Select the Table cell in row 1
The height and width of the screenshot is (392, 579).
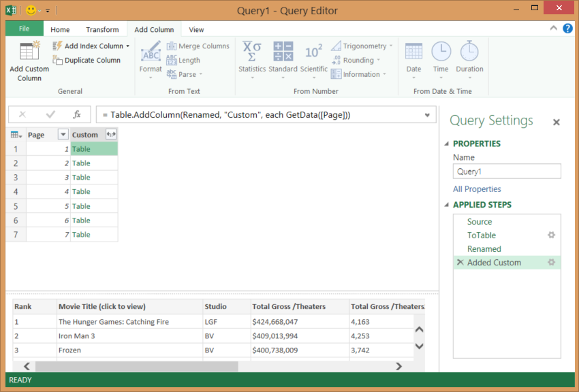pyautogui.click(x=94, y=149)
